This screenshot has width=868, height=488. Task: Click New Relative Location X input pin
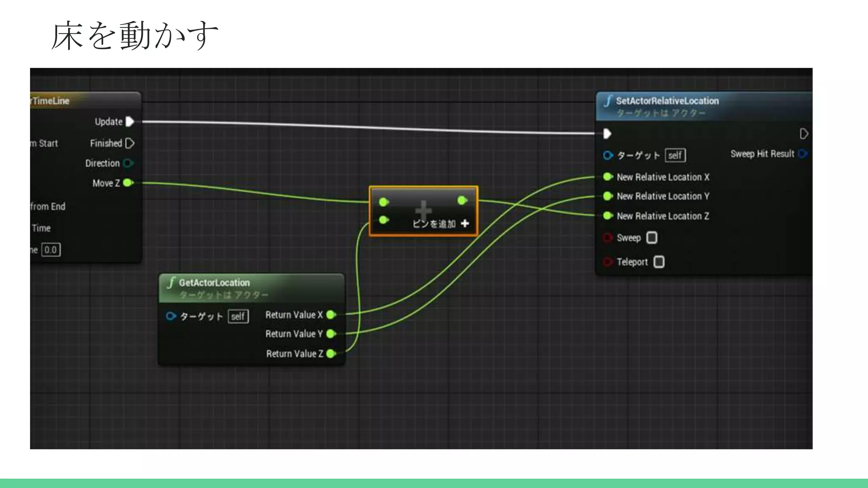click(x=608, y=177)
